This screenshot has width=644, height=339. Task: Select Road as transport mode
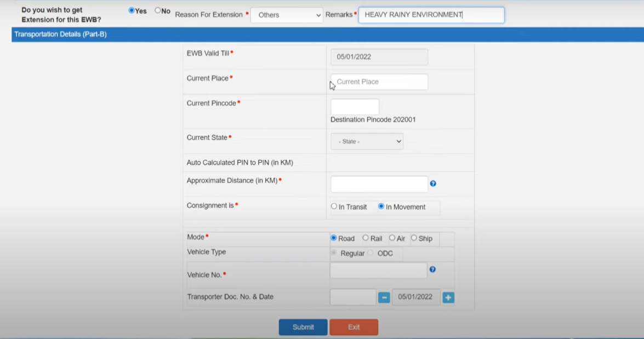(334, 238)
